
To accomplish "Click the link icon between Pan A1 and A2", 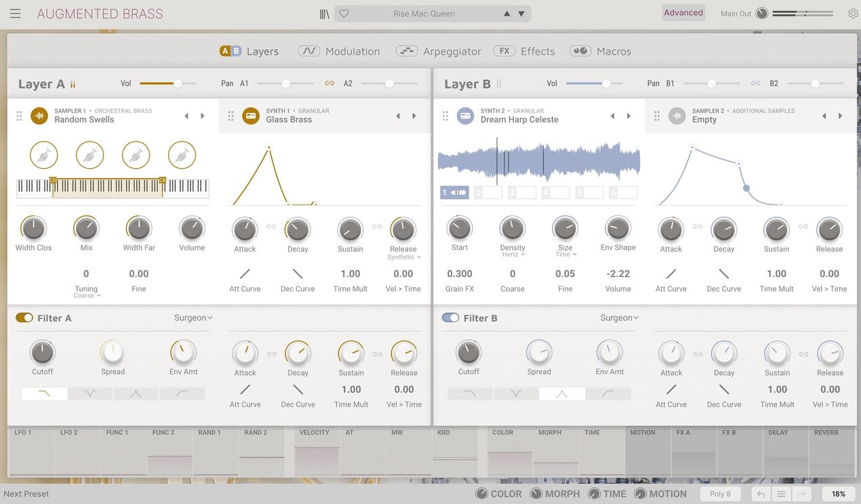I will point(329,83).
